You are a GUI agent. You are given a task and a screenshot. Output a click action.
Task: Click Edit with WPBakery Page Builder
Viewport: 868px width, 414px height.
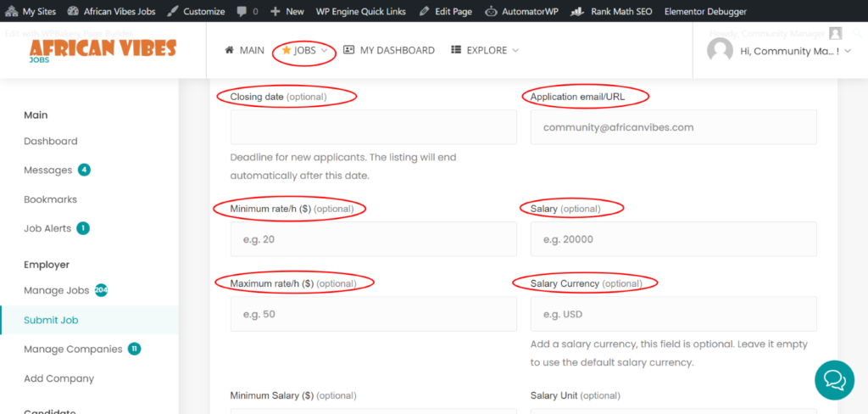pyautogui.click(x=68, y=33)
